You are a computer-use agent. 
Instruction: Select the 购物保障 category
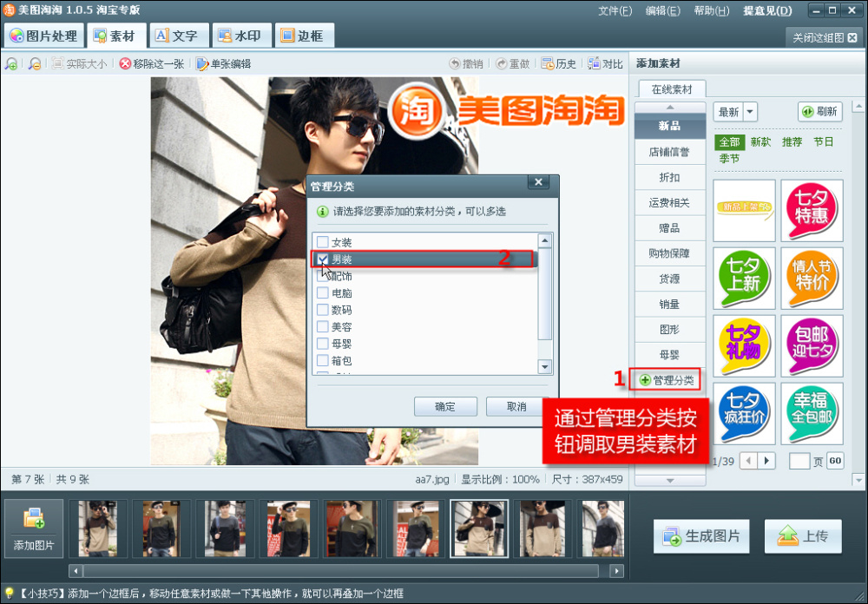click(x=670, y=253)
